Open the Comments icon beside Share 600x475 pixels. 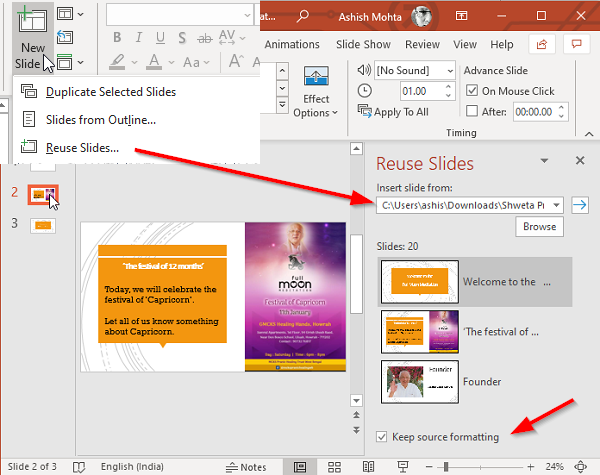coord(576,44)
